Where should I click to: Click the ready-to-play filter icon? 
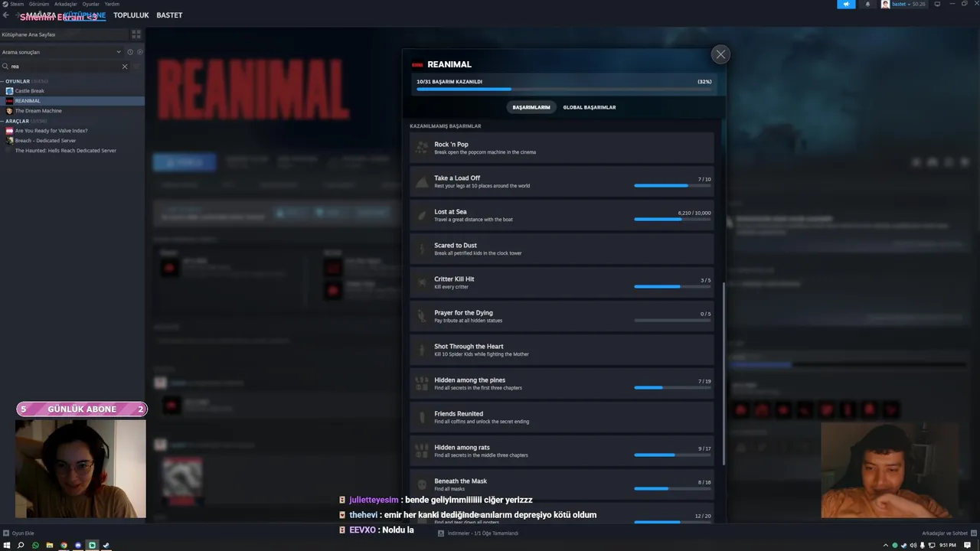coord(139,52)
